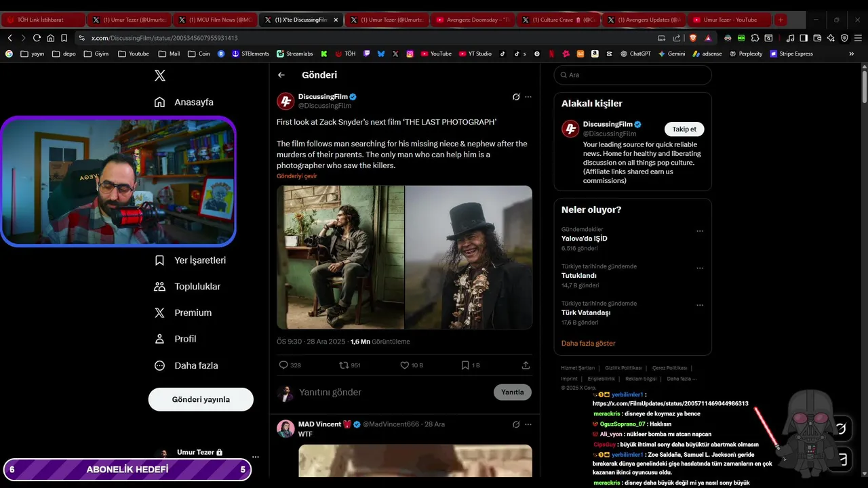Open Premium in the sidebar
This screenshot has height=488, width=868.
(x=183, y=313)
